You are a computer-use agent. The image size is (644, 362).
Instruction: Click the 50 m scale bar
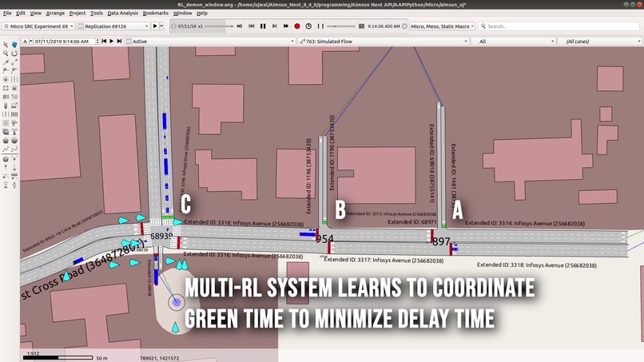tap(58, 357)
